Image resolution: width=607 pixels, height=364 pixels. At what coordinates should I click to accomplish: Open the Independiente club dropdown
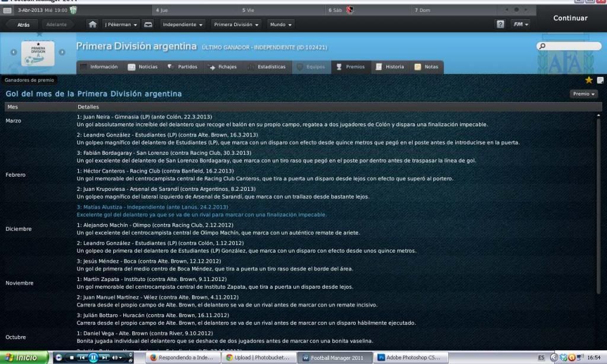pyautogui.click(x=183, y=24)
